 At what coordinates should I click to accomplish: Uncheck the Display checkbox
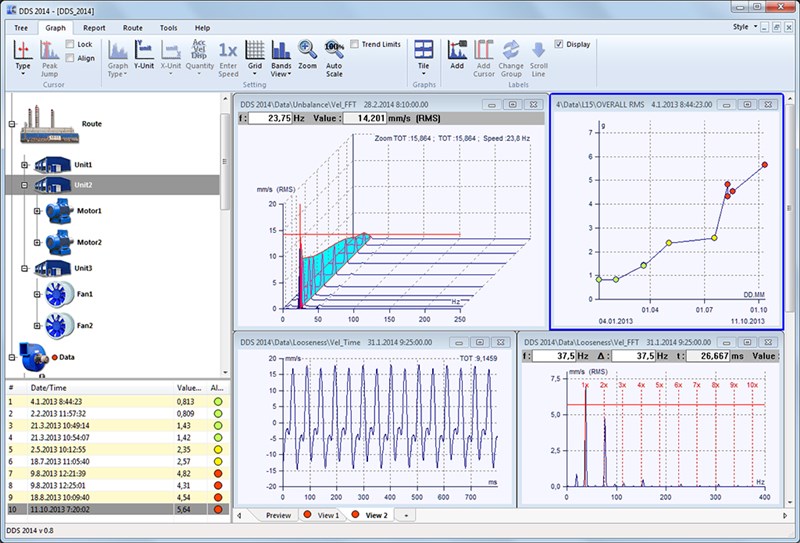(558, 44)
